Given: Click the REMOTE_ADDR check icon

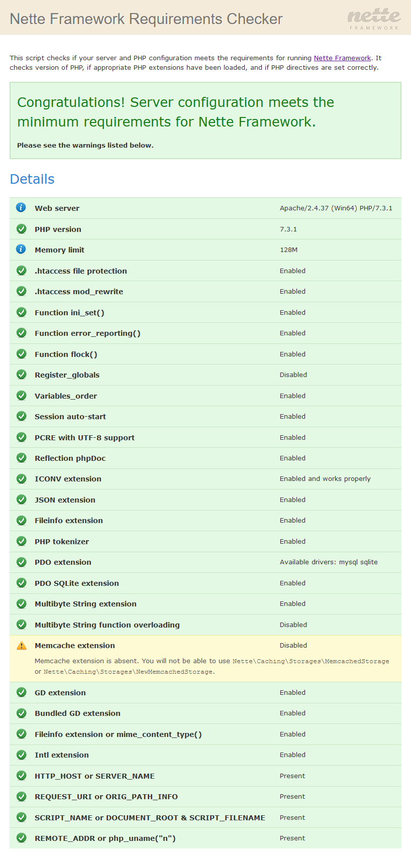Looking at the screenshot, I should (21, 838).
